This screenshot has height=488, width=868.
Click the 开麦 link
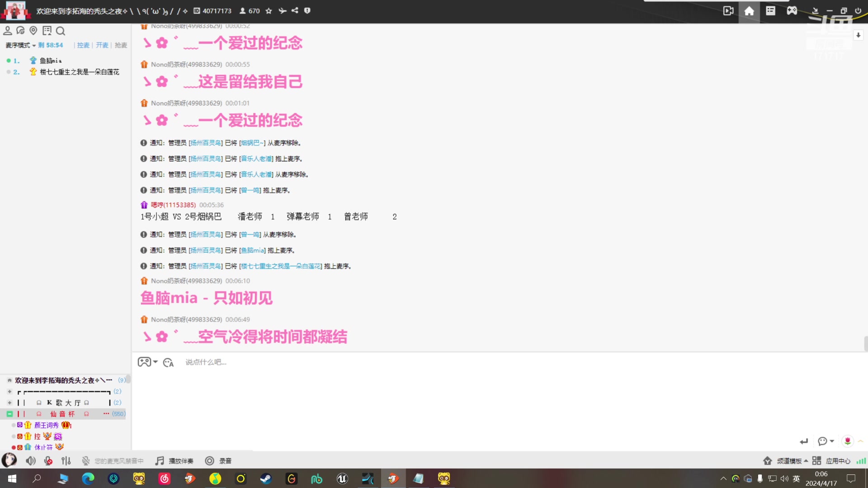[102, 45]
